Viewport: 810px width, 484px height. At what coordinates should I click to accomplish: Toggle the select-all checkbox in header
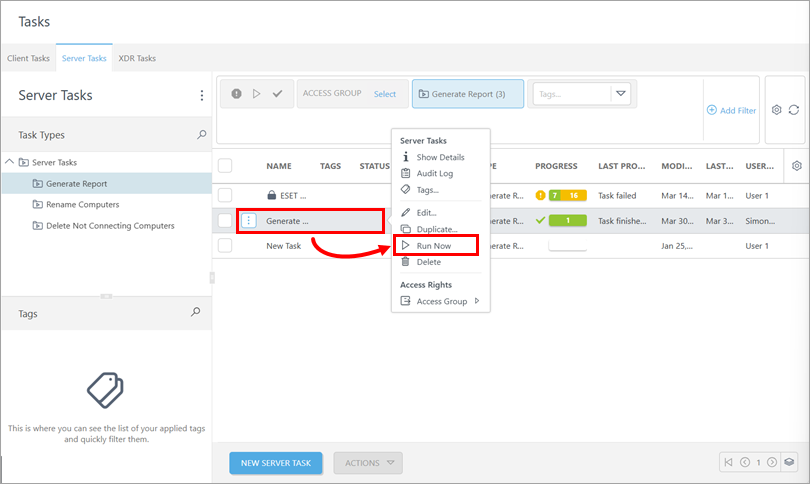[225, 166]
